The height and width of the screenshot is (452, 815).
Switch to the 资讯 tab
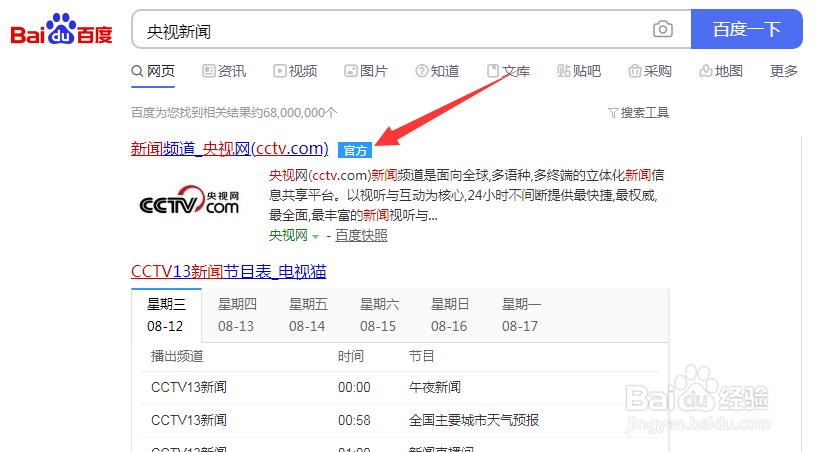tap(224, 71)
